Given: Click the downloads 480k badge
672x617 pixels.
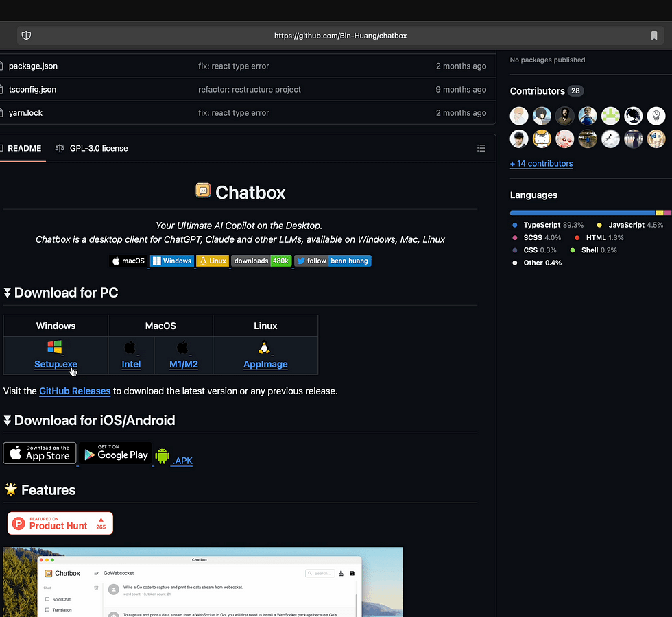Looking at the screenshot, I should pyautogui.click(x=261, y=261).
